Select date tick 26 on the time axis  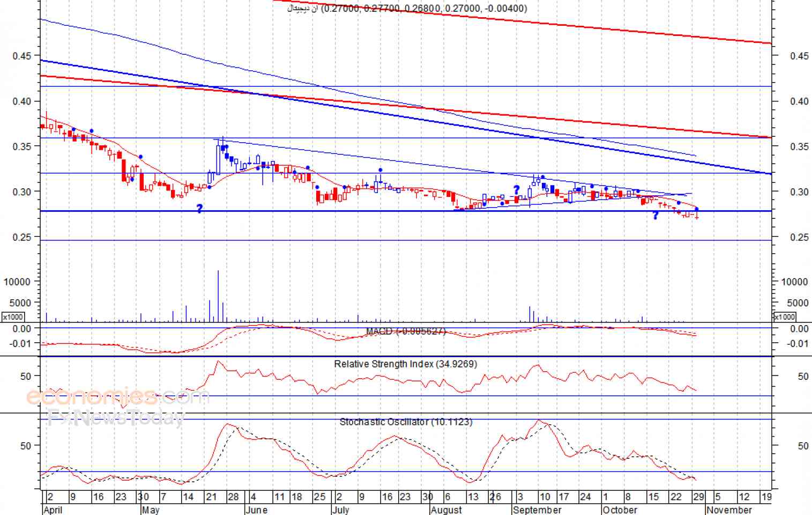coord(495,497)
